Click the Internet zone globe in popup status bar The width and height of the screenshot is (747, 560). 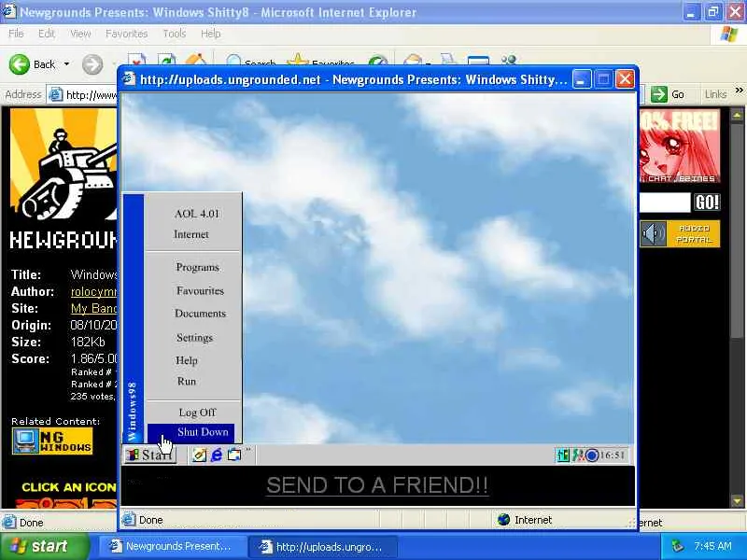[503, 520]
